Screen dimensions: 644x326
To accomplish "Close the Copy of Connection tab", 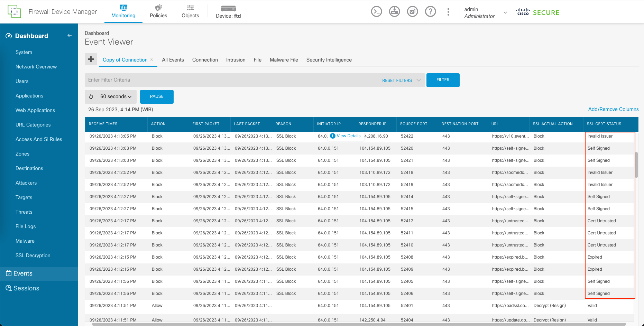I will (x=151, y=59).
